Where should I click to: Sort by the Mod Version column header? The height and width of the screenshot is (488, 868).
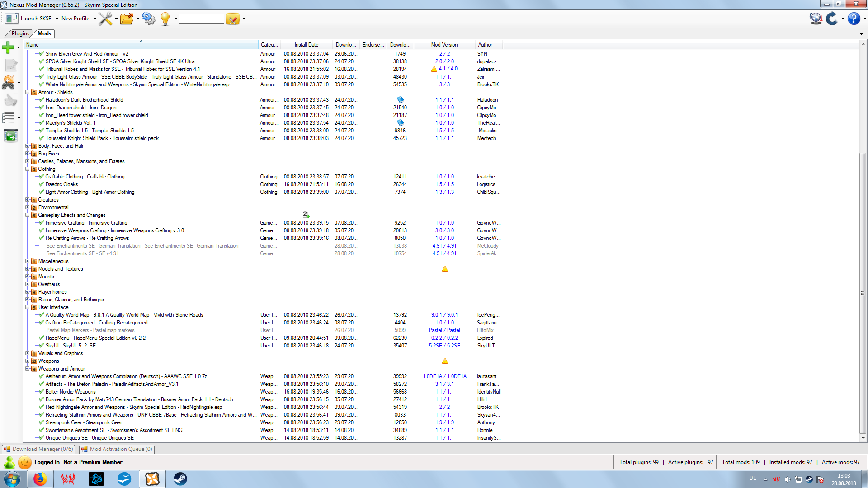point(444,45)
